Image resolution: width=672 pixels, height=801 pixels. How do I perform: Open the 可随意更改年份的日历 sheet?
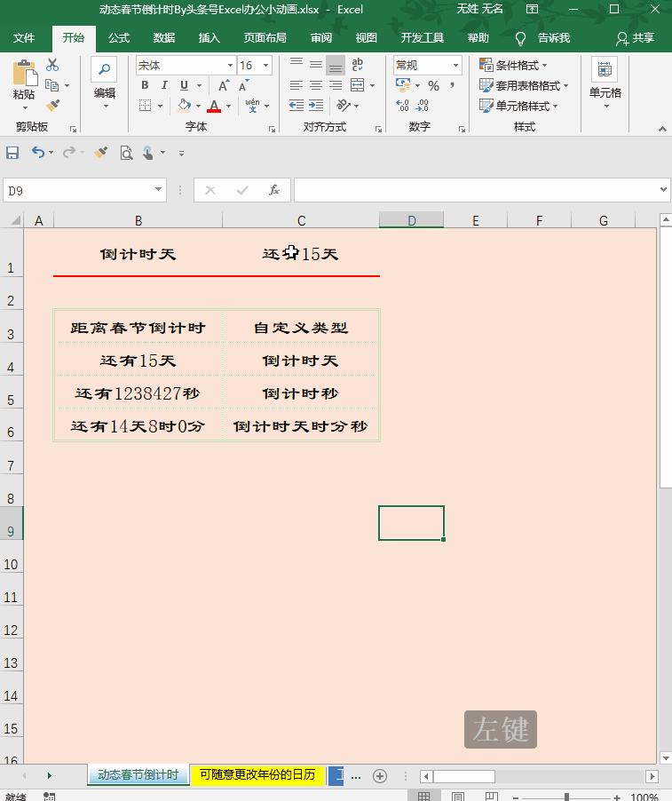coord(257,775)
